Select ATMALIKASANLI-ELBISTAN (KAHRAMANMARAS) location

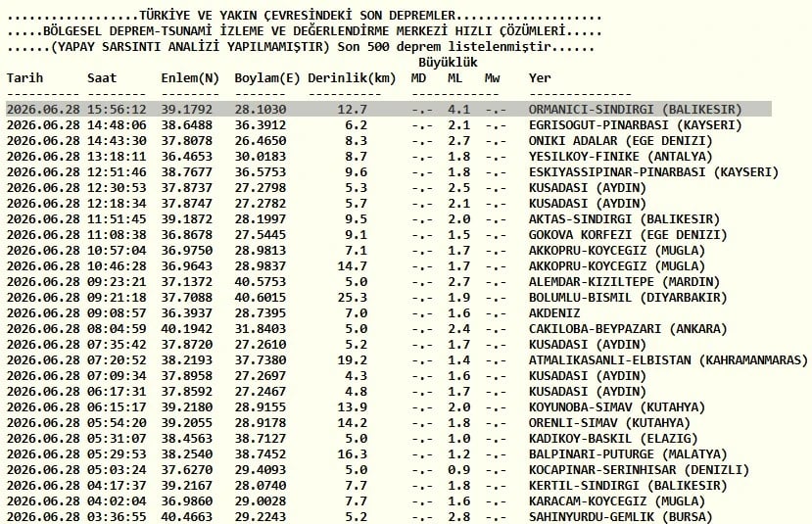[668, 359]
